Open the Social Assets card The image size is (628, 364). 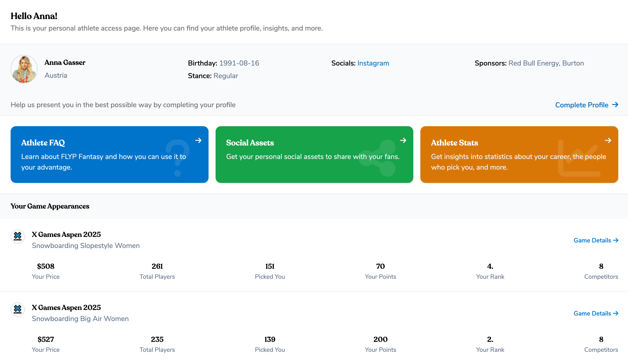pos(314,154)
